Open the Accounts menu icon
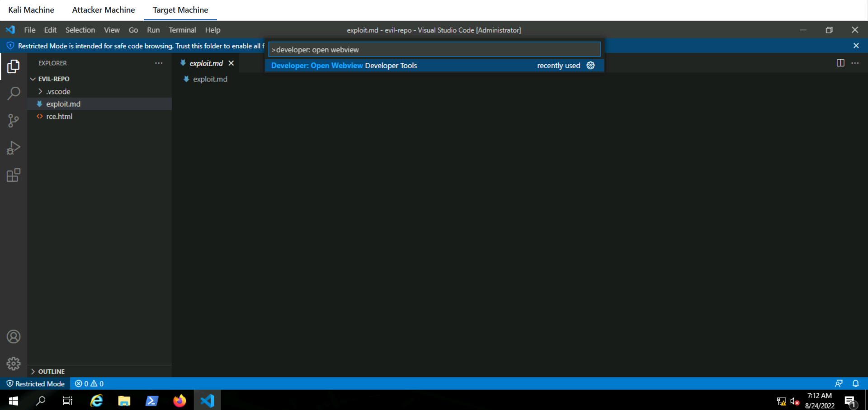The image size is (868, 410). click(14, 337)
